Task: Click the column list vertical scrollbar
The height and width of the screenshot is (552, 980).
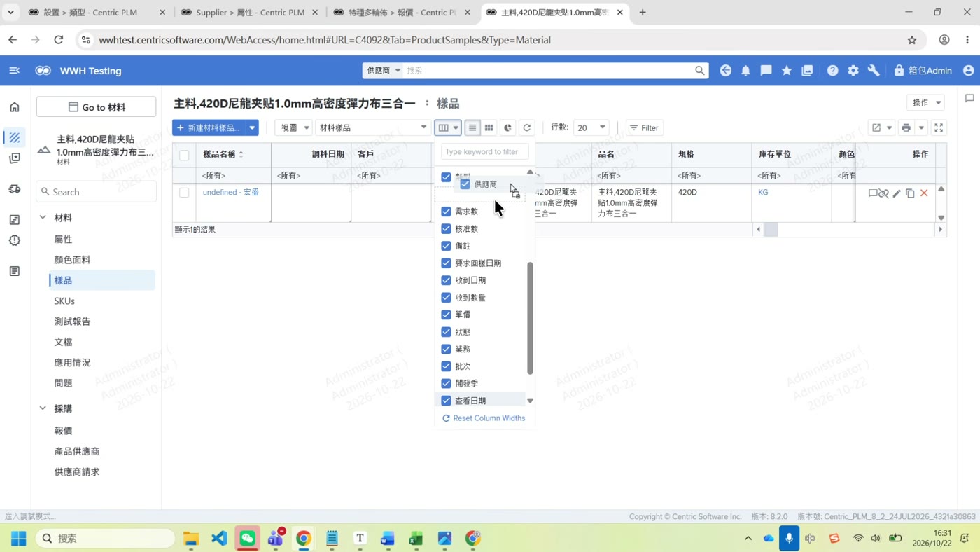Action: point(530,319)
